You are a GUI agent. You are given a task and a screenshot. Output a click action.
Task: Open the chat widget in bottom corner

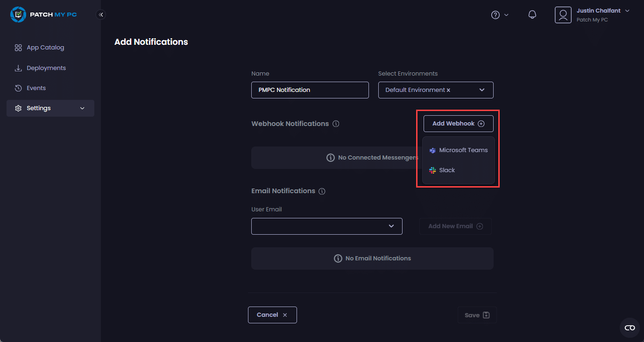click(x=630, y=328)
